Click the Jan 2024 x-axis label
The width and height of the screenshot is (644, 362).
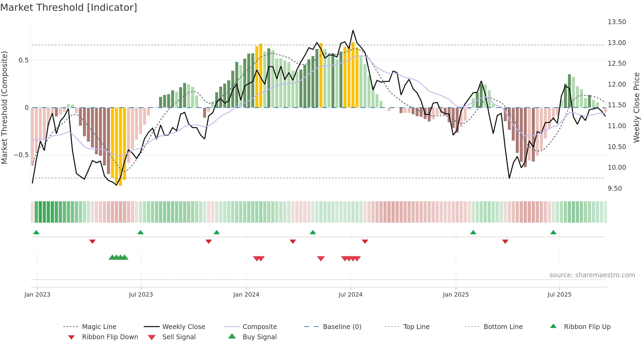coord(246,295)
